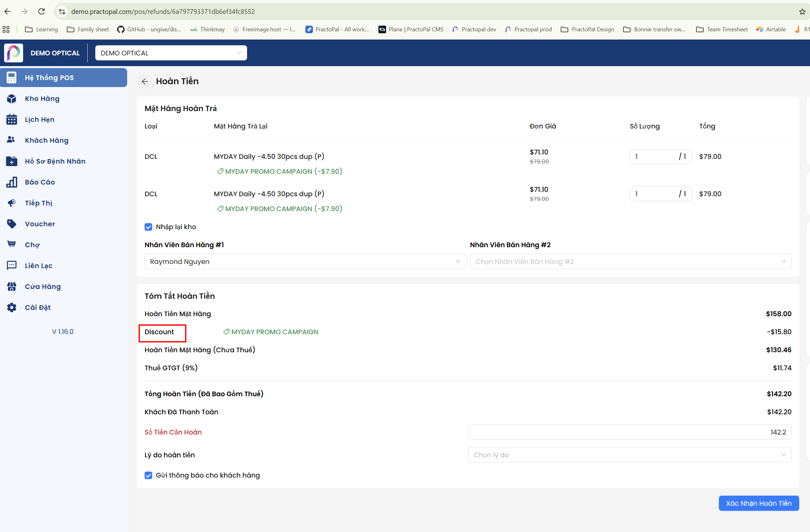Click the 'Khách Đã Thanh Toán' label
Viewport: 810px width, 532px height.
point(181,412)
